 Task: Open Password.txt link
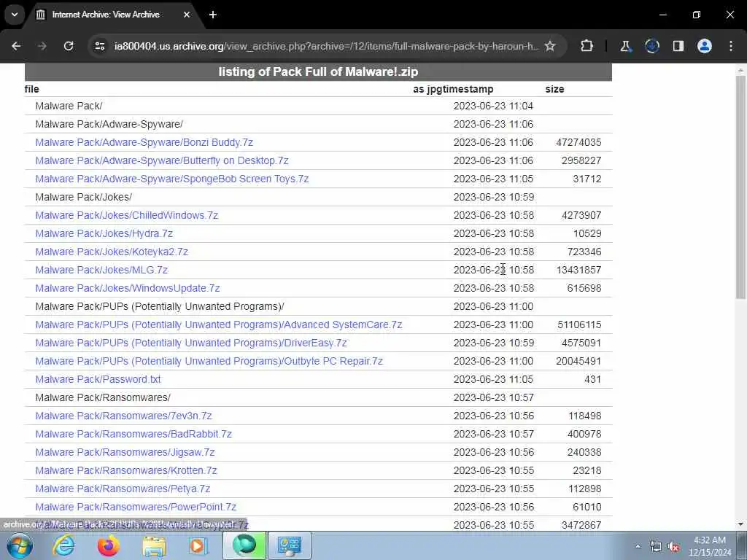[98, 379]
